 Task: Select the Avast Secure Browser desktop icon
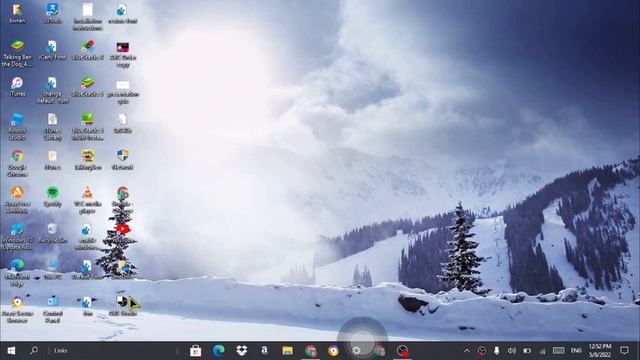(x=17, y=309)
